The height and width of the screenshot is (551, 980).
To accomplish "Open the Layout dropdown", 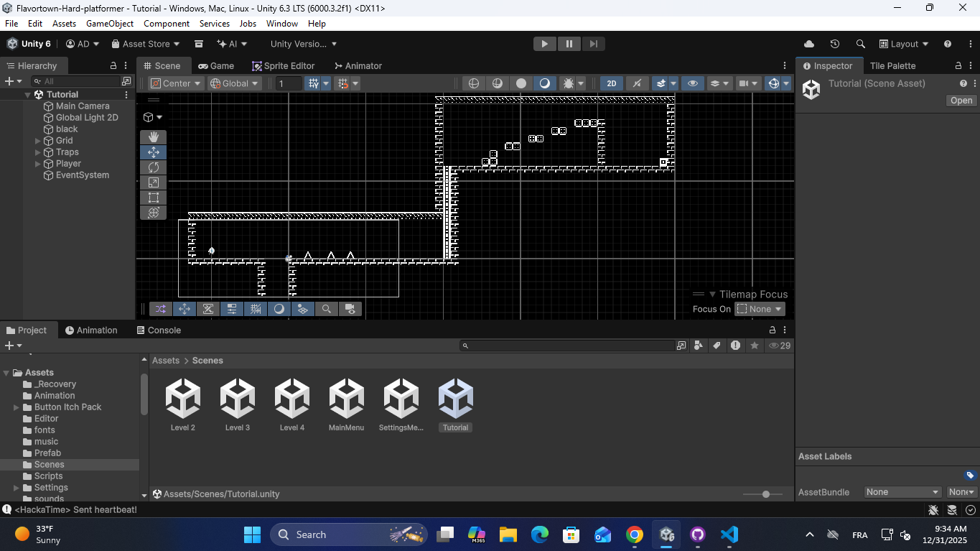I will click(x=904, y=44).
